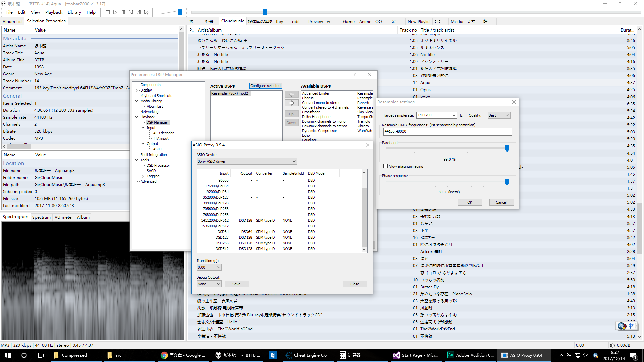This screenshot has height=362, width=644.
Task: Click Cancel in Resampler settings
Action: coord(501,202)
